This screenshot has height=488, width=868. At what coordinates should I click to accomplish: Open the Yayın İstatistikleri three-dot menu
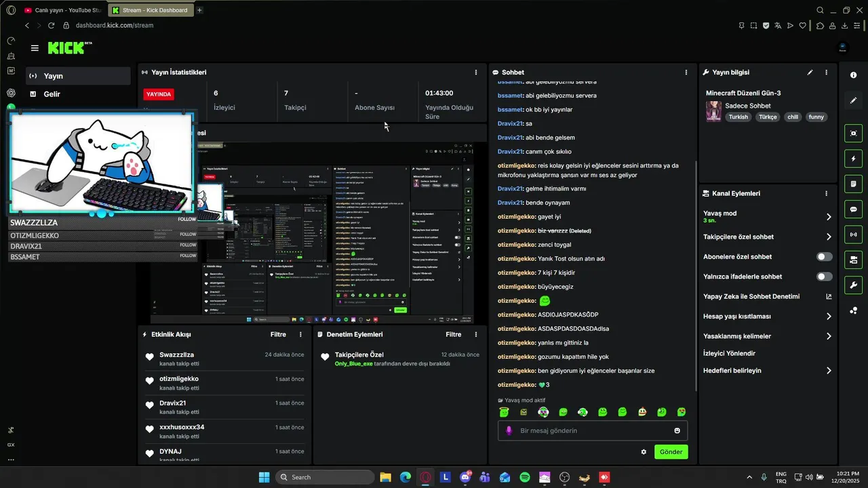click(x=475, y=72)
